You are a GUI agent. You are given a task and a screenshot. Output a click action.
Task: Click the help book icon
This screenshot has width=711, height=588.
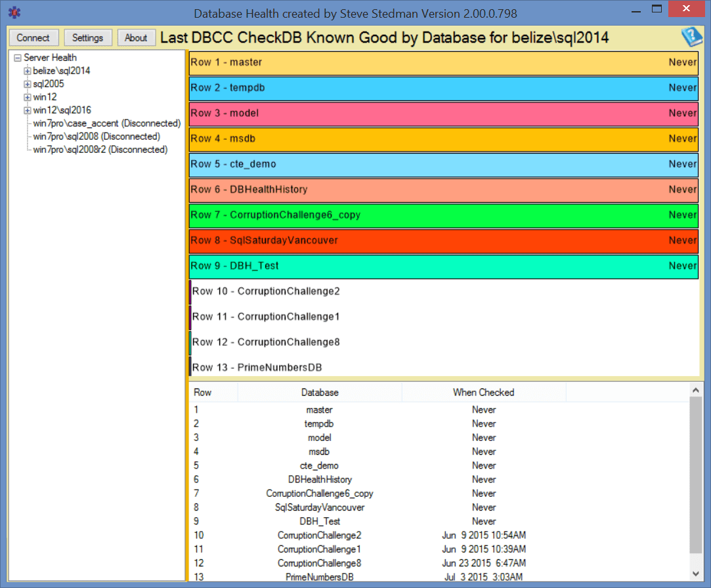(691, 37)
